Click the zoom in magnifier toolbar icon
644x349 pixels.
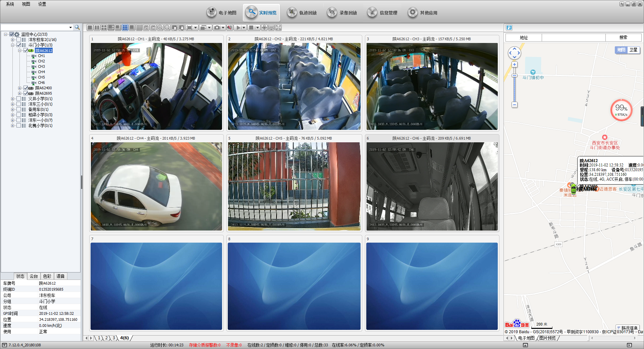(160, 28)
